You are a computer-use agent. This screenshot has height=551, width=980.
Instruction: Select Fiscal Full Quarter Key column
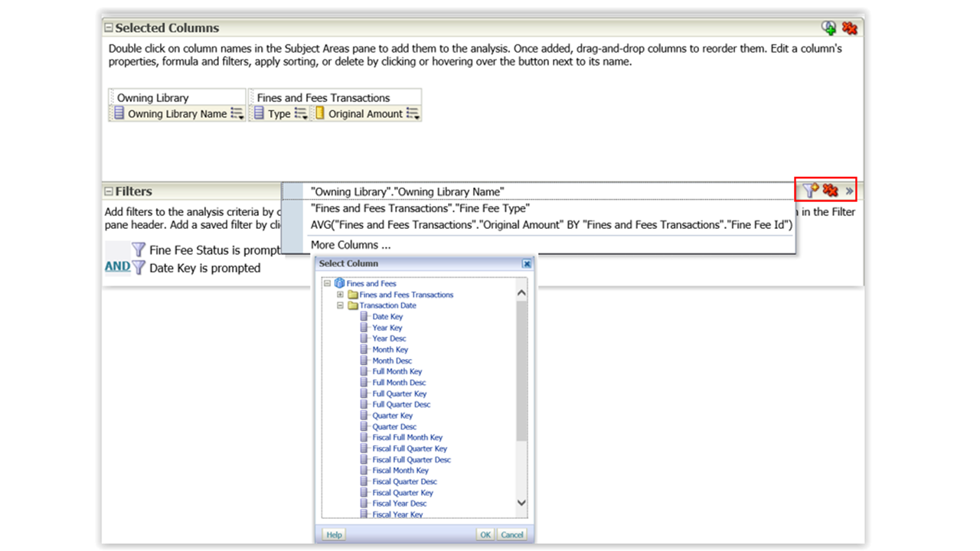[x=410, y=448]
